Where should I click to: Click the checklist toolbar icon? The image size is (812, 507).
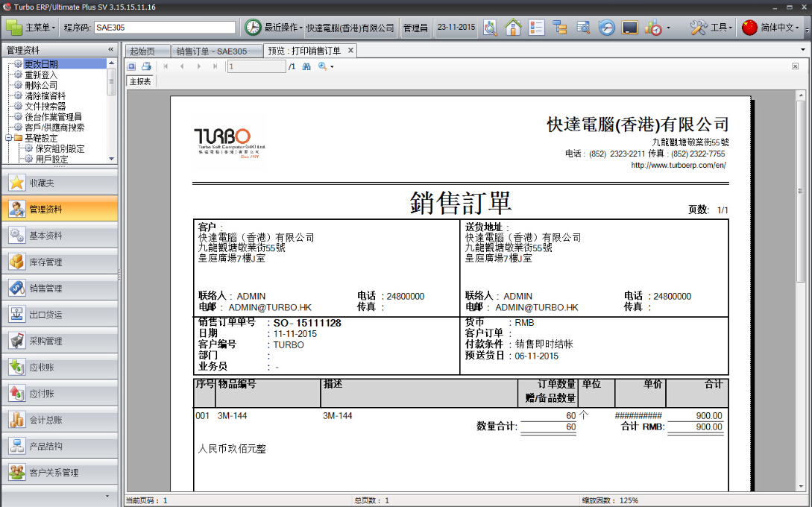tap(536, 28)
